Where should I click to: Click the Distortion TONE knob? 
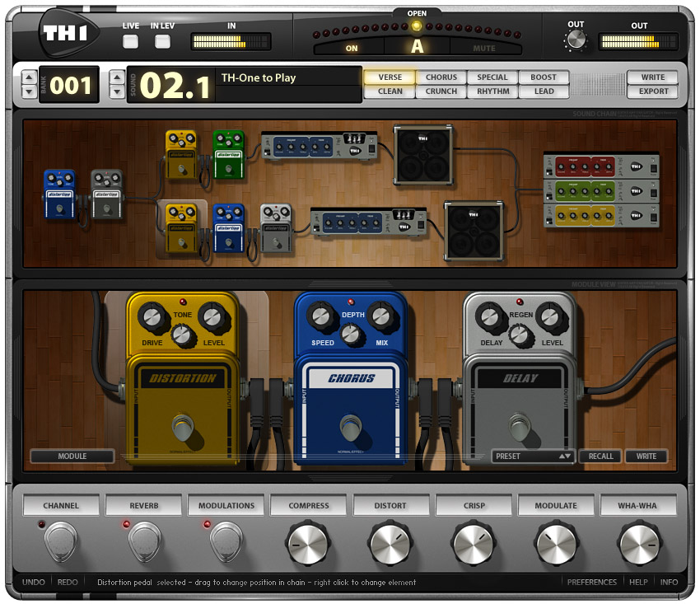183,335
